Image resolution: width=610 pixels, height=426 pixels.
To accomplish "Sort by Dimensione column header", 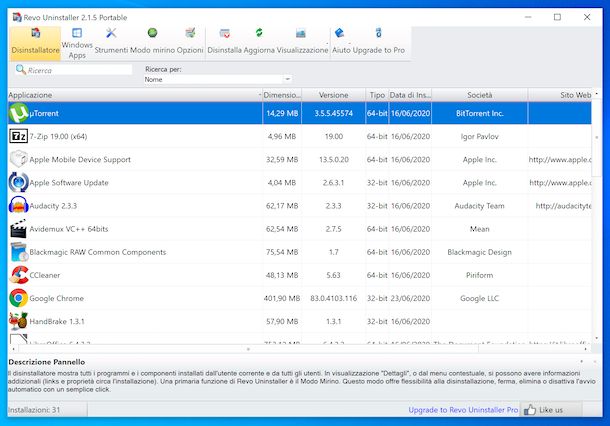I will point(282,95).
